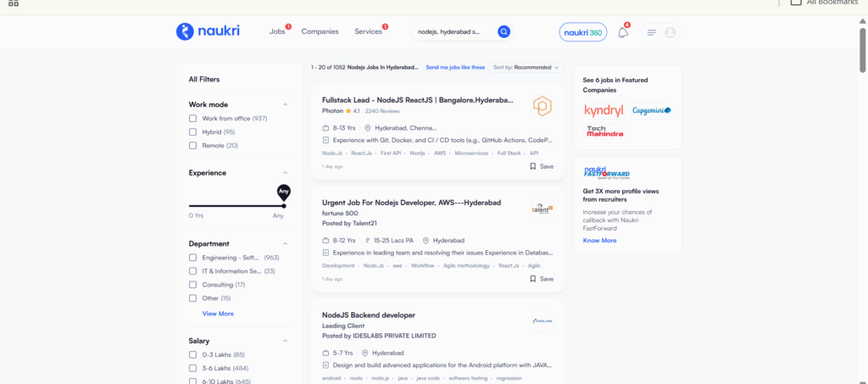Collapse the Experience filter section
The image size is (868, 384).
285,173
